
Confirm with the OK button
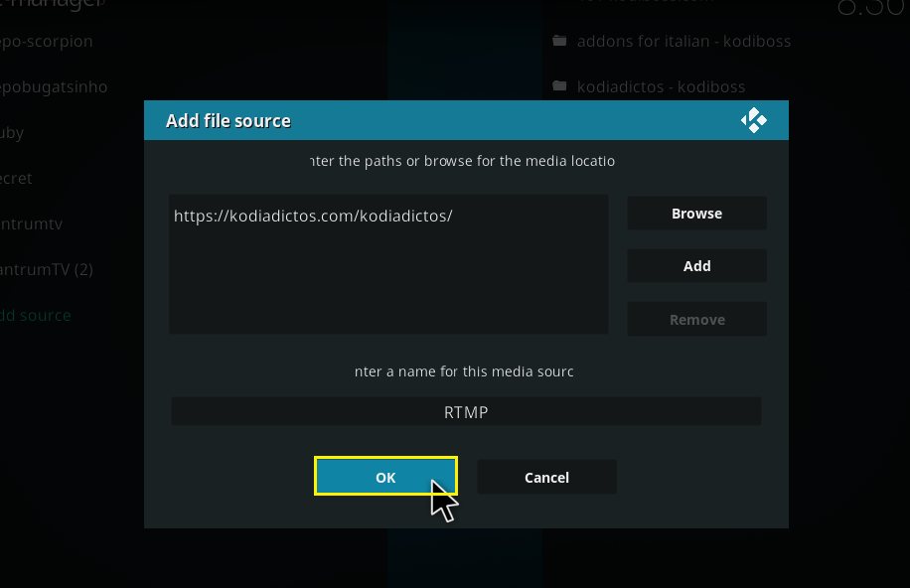click(x=385, y=477)
